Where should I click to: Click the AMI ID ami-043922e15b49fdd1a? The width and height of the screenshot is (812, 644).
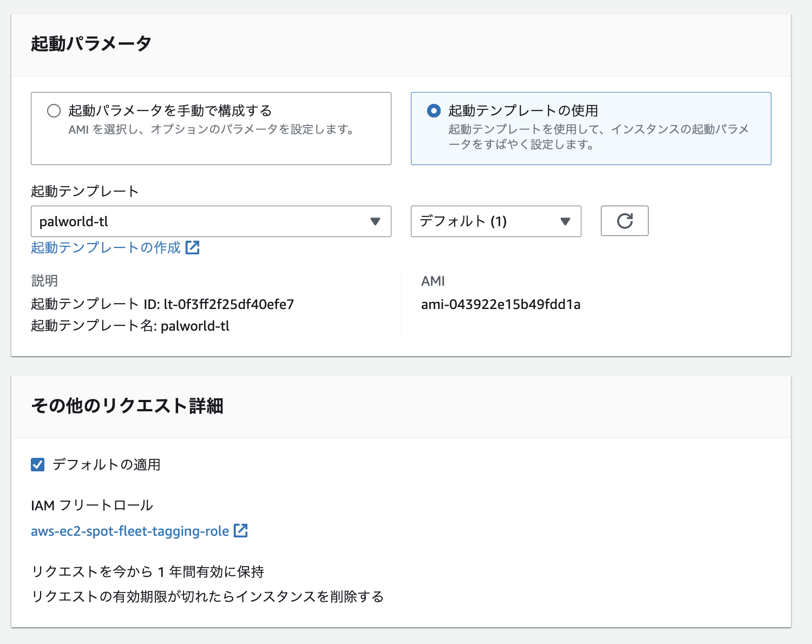501,305
